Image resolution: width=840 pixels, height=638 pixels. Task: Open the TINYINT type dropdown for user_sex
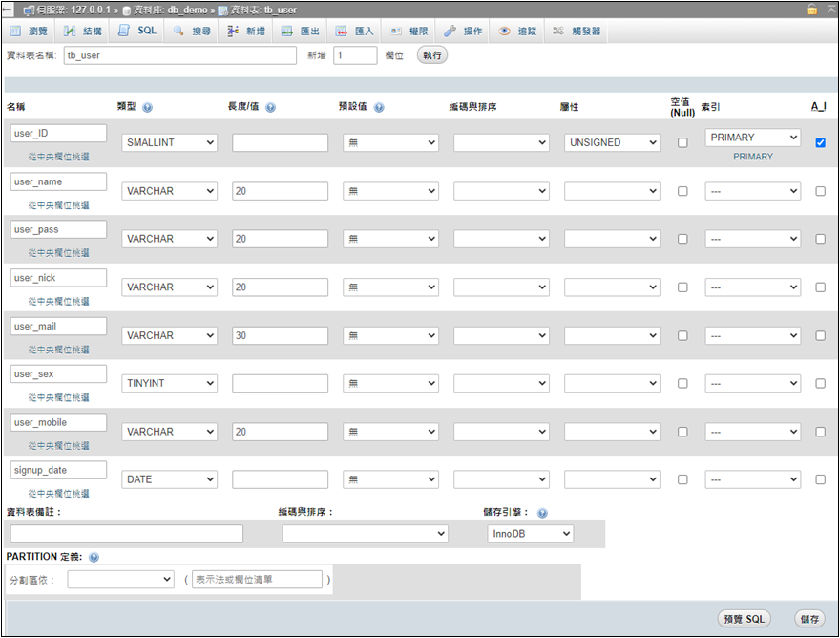point(169,383)
